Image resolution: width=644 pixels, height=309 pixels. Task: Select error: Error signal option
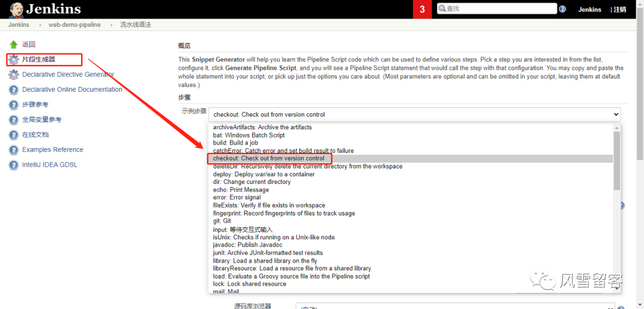(x=411, y=198)
